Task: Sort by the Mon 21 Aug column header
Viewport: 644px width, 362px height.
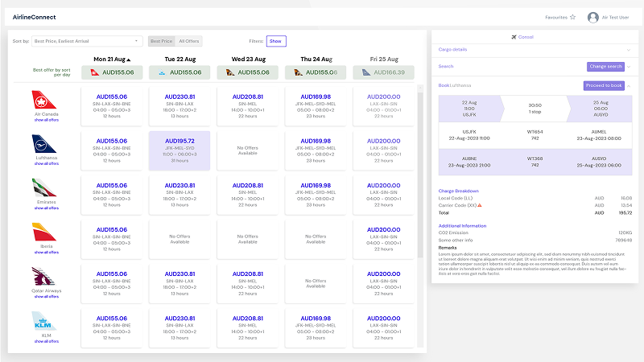Action: [x=112, y=59]
